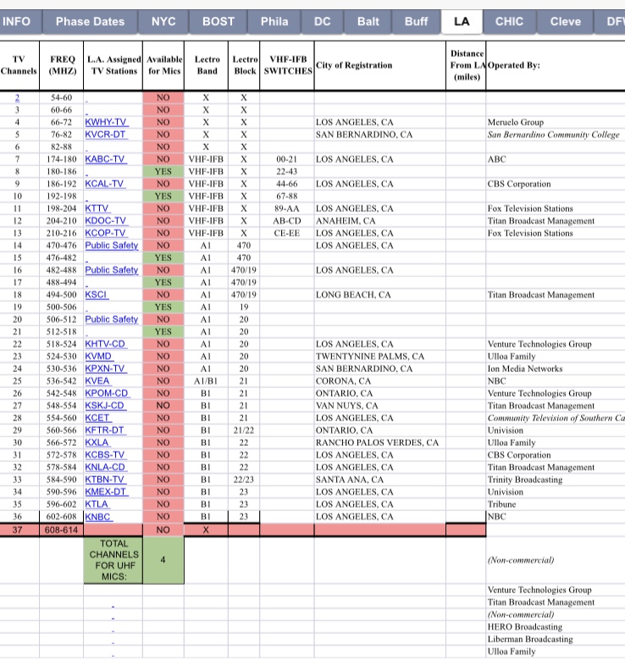Select the 21/22 Lectro Block cell
Image resolution: width=625 pixels, height=672 pixels.
pos(243,430)
